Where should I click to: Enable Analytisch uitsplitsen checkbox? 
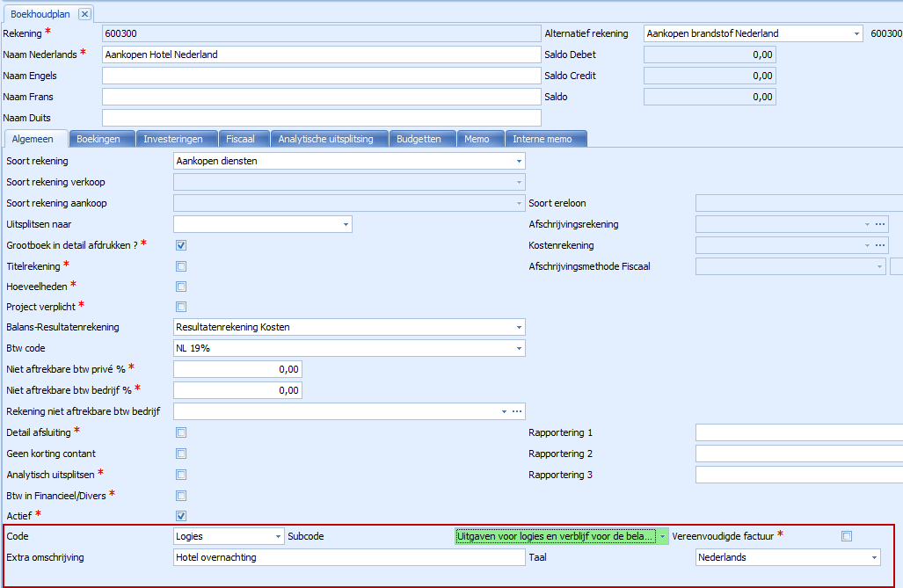(x=181, y=475)
